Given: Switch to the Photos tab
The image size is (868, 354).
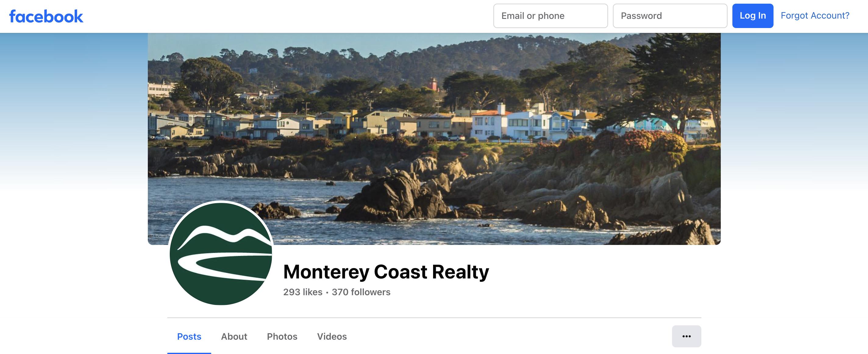Looking at the screenshot, I should (282, 337).
